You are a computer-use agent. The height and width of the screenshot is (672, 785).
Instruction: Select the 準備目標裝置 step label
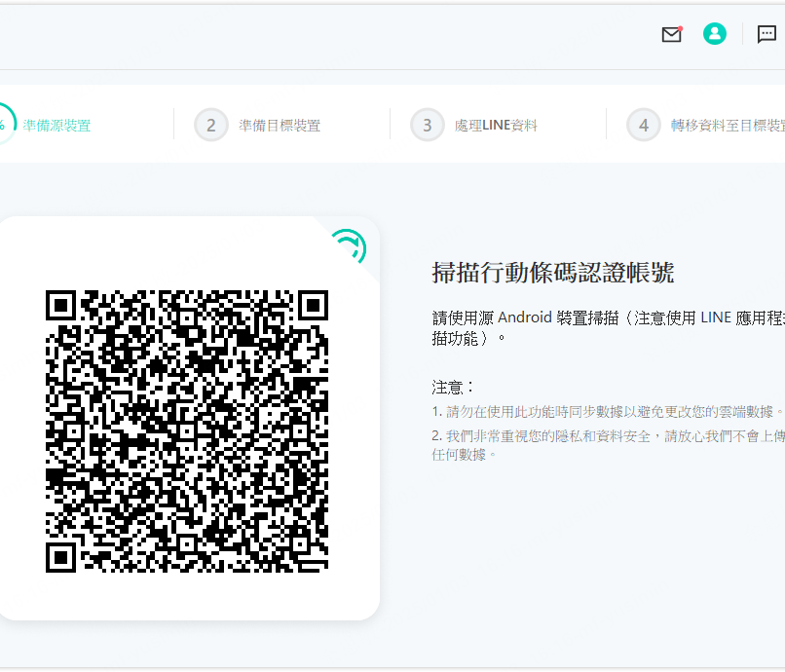(x=280, y=126)
